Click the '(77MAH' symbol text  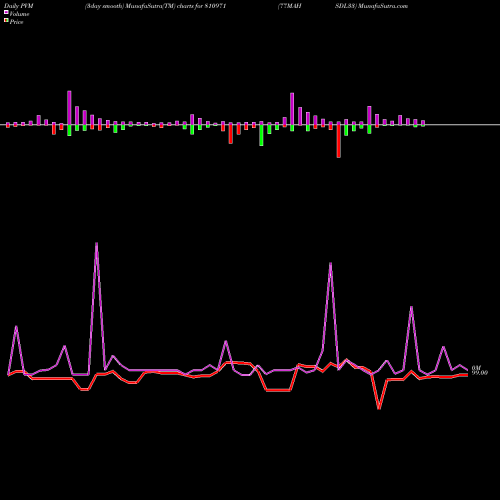coord(290,6)
